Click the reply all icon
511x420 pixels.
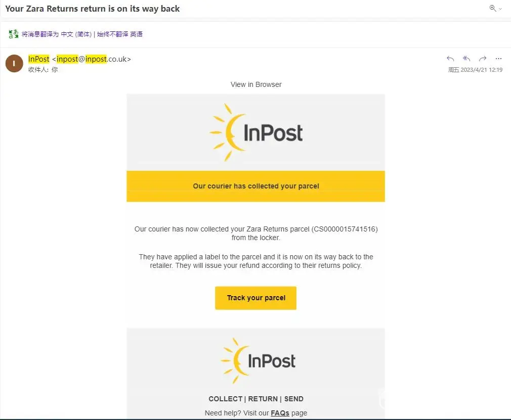(466, 59)
